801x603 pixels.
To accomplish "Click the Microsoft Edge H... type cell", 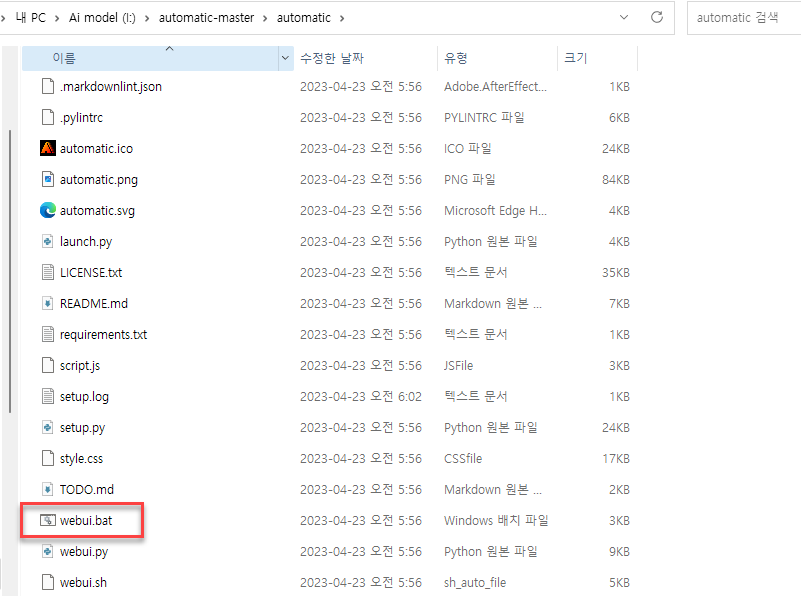I will (495, 211).
